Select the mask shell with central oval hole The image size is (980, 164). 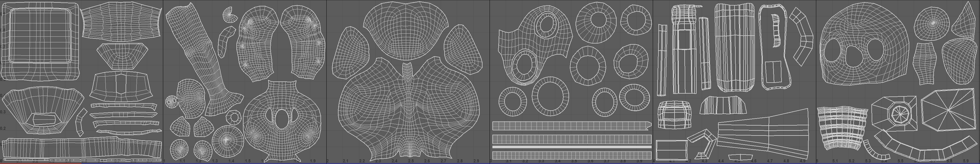click(x=281, y=122)
